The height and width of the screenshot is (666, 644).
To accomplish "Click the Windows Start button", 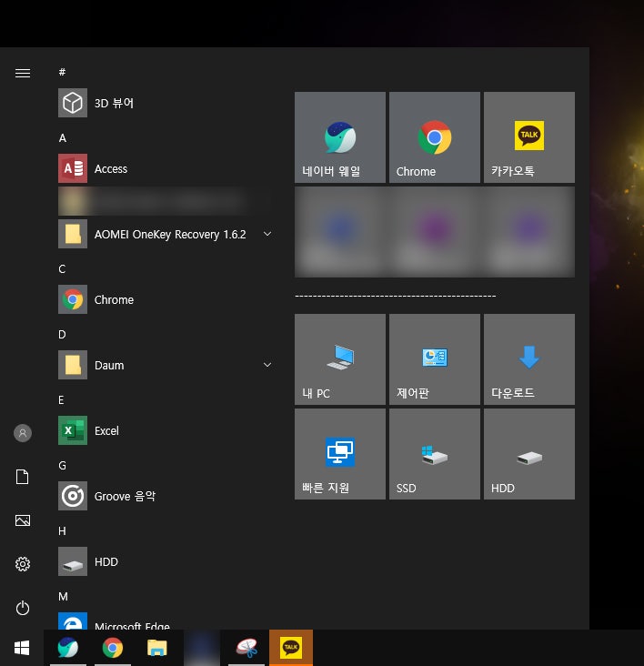I will click(x=22, y=648).
